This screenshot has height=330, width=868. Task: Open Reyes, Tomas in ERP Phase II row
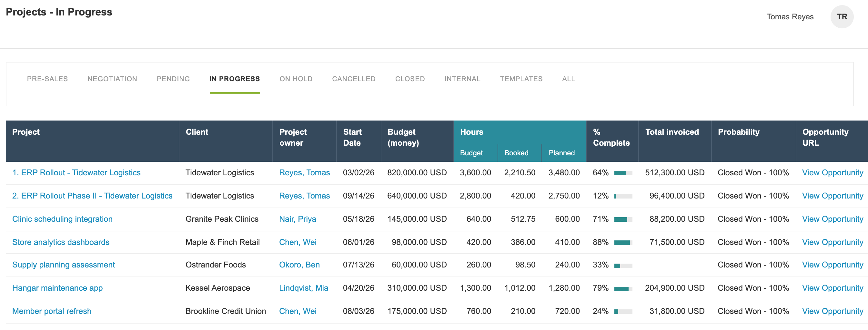click(304, 196)
